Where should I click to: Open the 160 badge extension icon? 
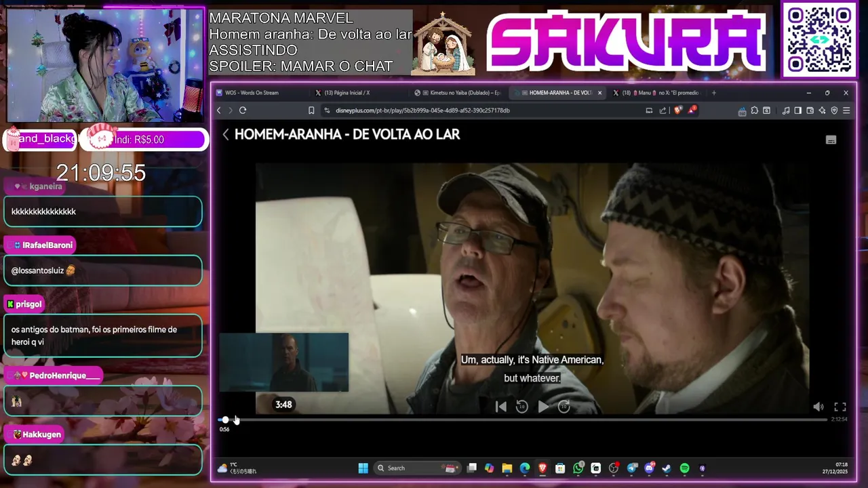(743, 111)
